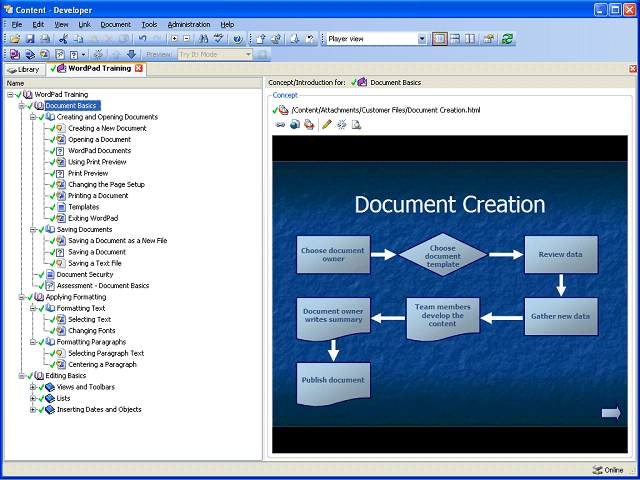Open the Administration menu
Image resolution: width=640 pixels, height=480 pixels.
click(x=188, y=24)
